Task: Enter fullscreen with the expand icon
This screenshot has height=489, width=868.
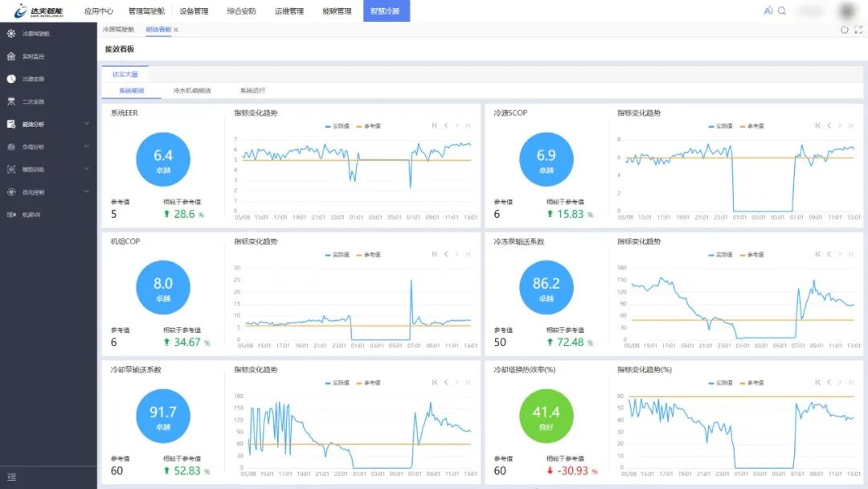Action: tap(858, 30)
